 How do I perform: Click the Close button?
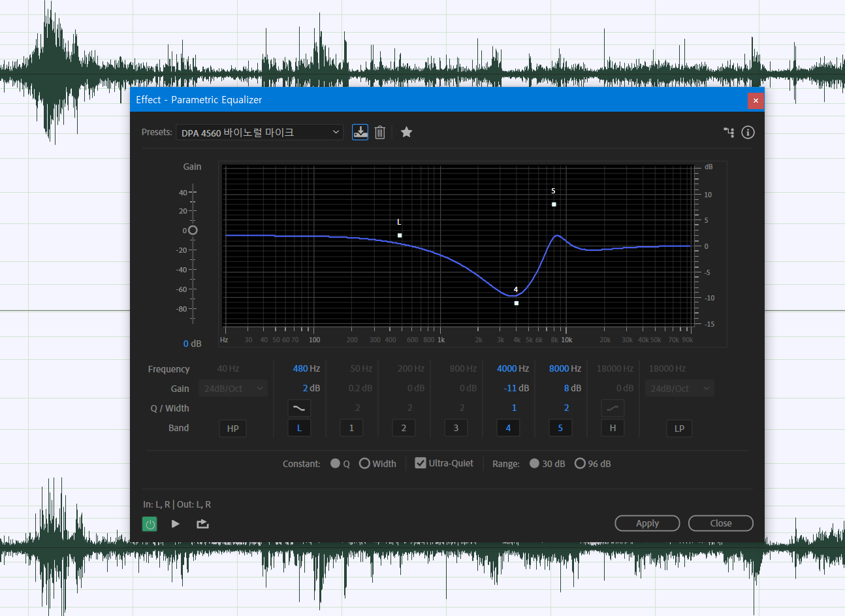click(x=721, y=523)
